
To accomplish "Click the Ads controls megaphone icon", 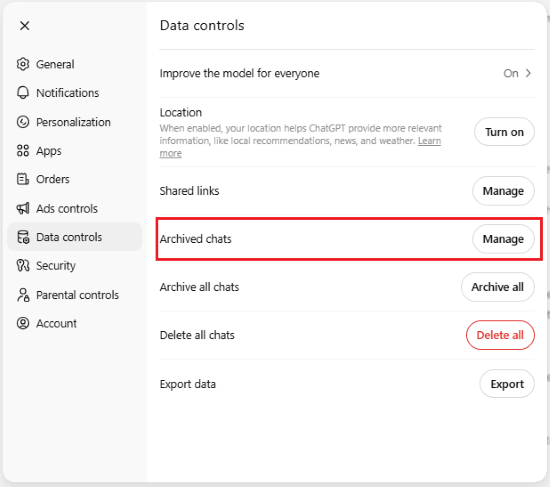I will [23, 208].
